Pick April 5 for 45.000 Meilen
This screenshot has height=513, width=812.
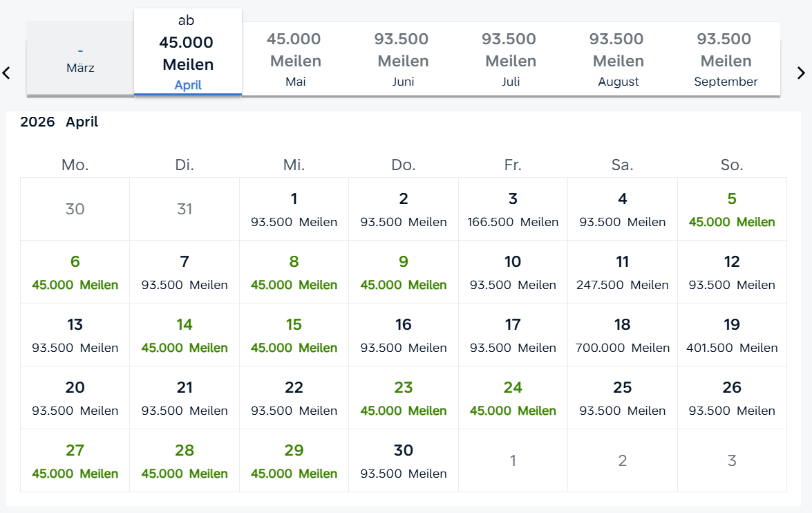pos(732,209)
